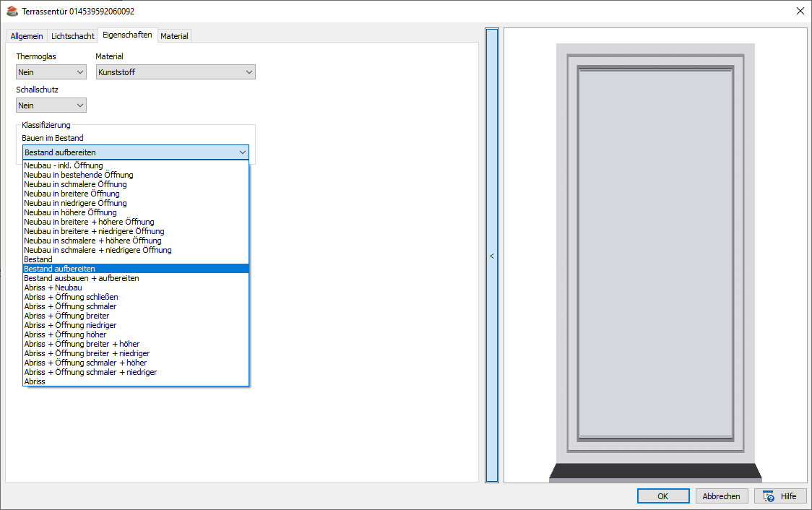The width and height of the screenshot is (812, 510).
Task: Select 'Neubau in höhere Öffnung' item
Action: pyautogui.click(x=70, y=212)
